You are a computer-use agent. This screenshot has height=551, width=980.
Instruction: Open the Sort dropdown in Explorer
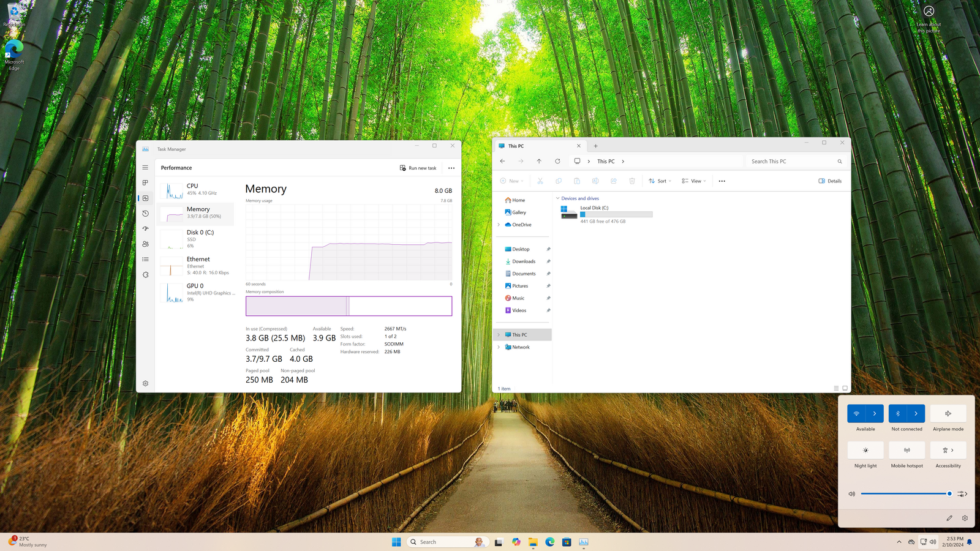tap(660, 181)
